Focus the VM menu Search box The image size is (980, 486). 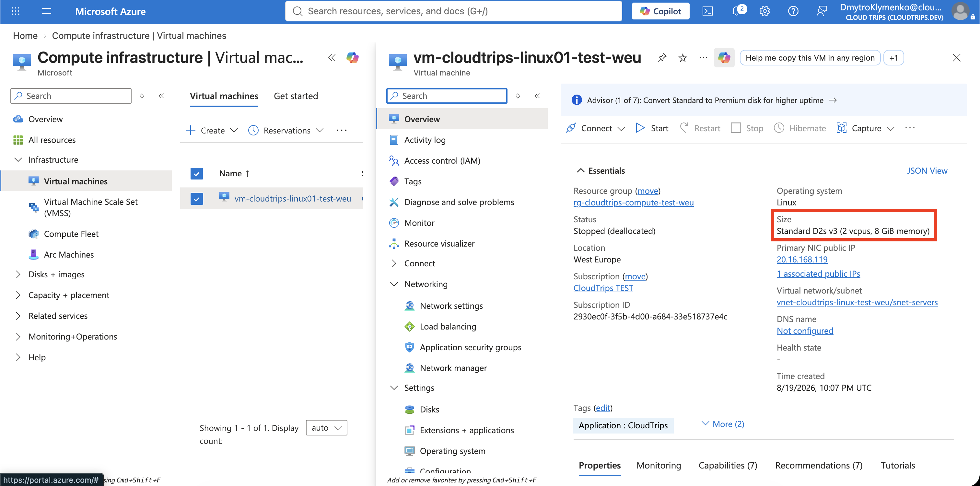(x=447, y=96)
